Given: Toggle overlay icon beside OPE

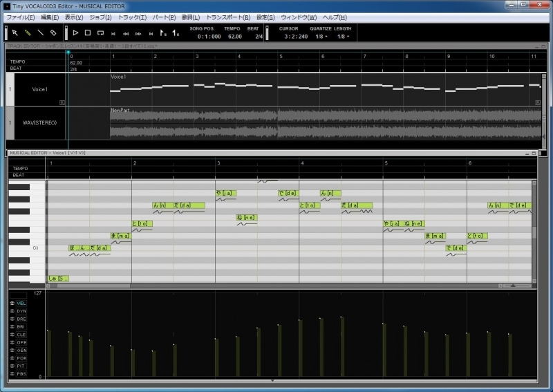Looking at the screenshot, I should 12,342.
